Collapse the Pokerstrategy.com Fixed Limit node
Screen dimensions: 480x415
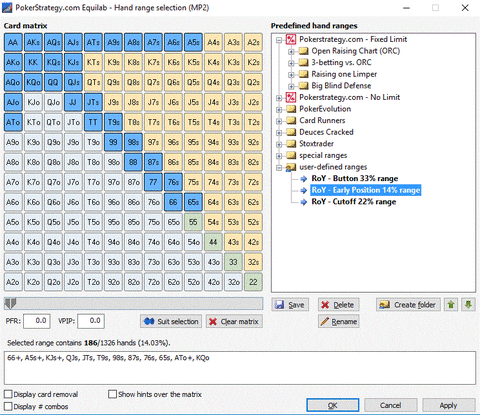click(279, 40)
